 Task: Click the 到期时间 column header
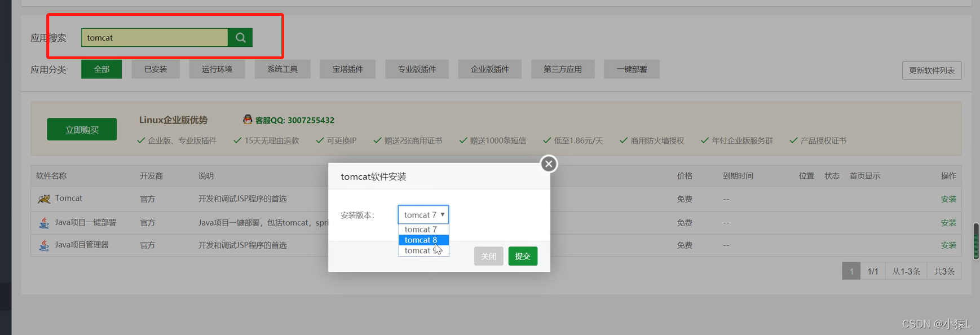pyautogui.click(x=738, y=176)
